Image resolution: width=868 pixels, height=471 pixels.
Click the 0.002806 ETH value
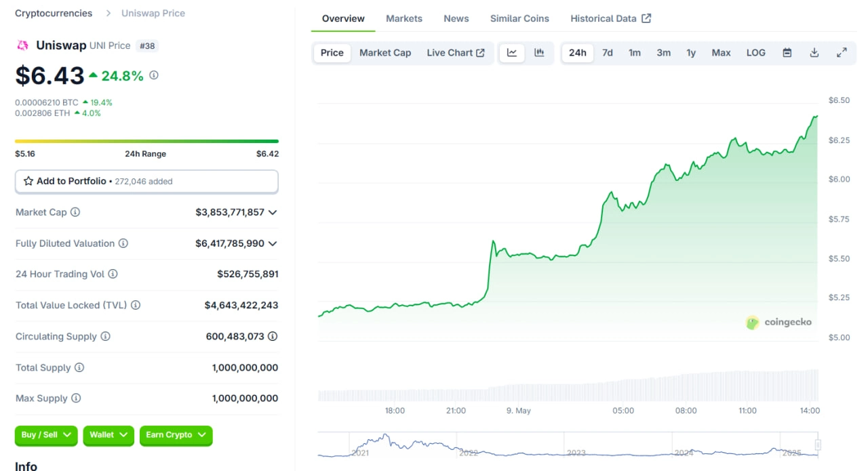point(43,113)
